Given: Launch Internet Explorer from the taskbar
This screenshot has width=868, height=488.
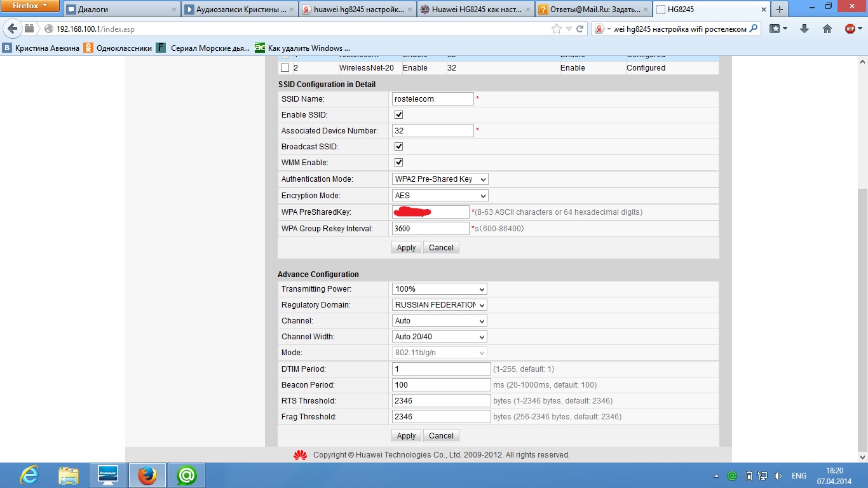Looking at the screenshot, I should 29,475.
